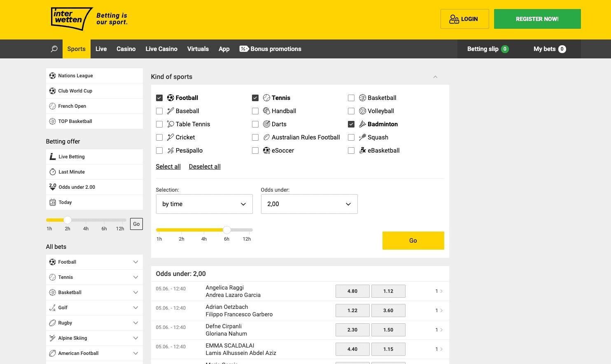The height and width of the screenshot is (364, 611).
Task: Check the Australian Rules Football checkbox
Action: tap(255, 137)
